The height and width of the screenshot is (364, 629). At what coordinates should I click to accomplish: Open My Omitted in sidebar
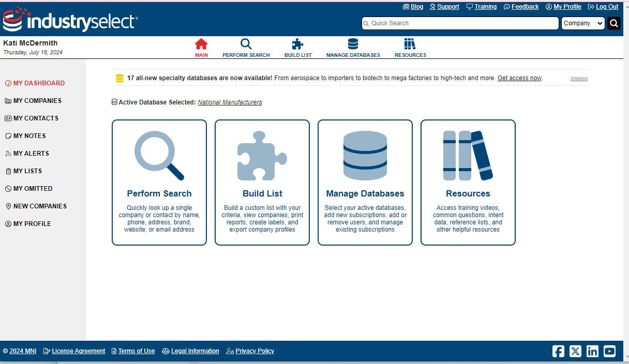tap(28, 189)
